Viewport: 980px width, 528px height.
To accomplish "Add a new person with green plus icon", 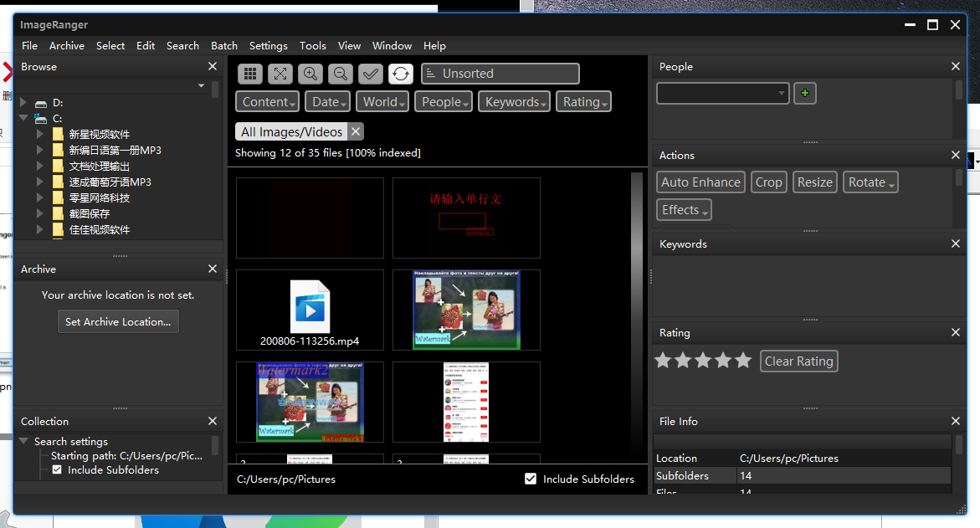I will coord(805,93).
